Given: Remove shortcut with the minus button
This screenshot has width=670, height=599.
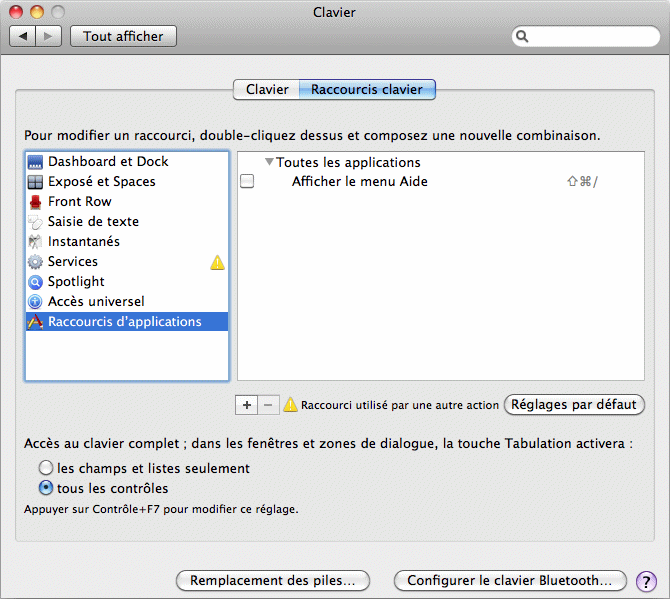Looking at the screenshot, I should [x=268, y=405].
